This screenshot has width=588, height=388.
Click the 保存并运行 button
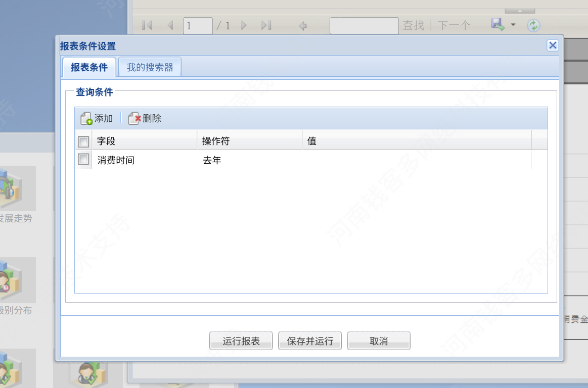coord(310,341)
